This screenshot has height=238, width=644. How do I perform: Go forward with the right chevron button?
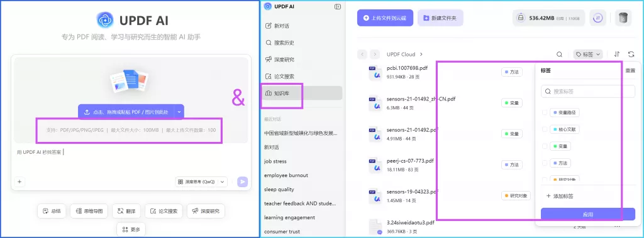tap(374, 54)
